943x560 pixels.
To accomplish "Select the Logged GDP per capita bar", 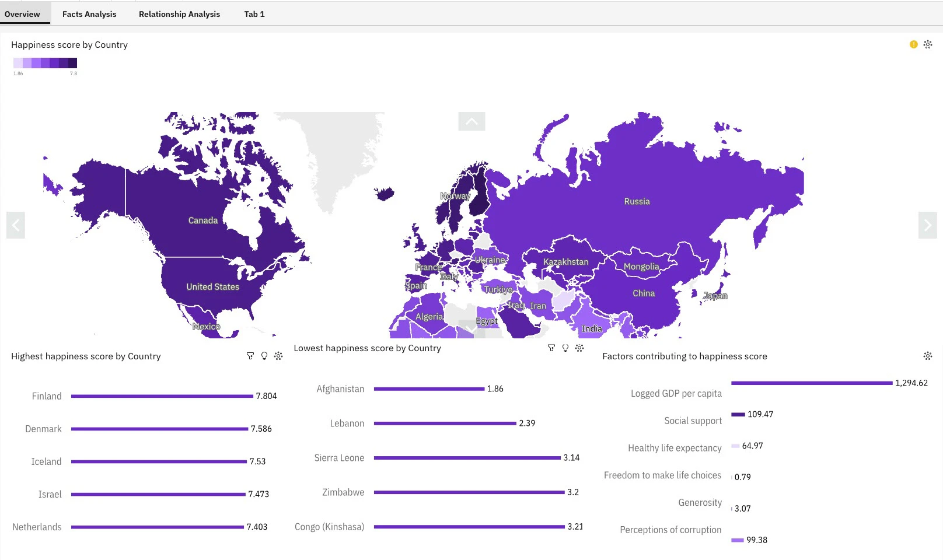I will pyautogui.click(x=811, y=383).
